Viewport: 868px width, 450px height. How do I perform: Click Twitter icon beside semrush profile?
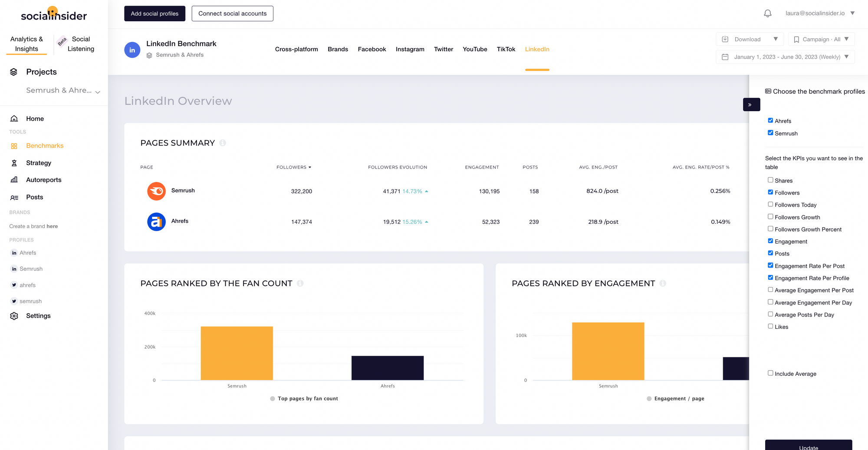[x=14, y=301]
